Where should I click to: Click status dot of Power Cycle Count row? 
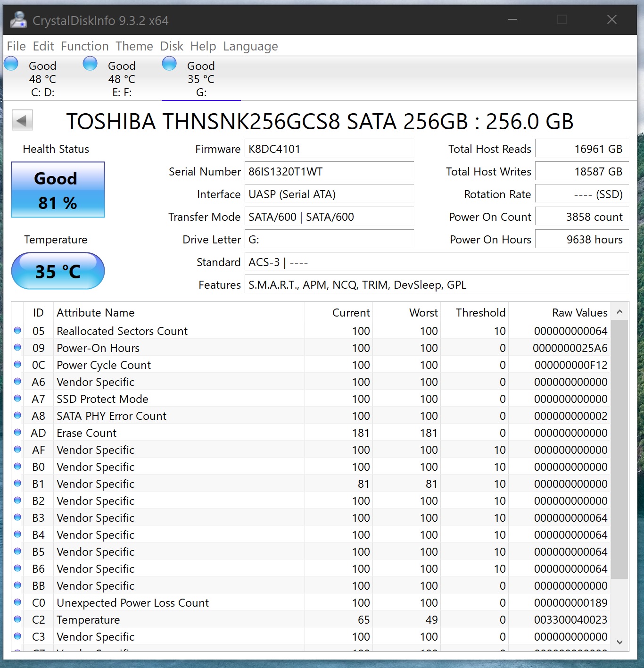pos(17,364)
